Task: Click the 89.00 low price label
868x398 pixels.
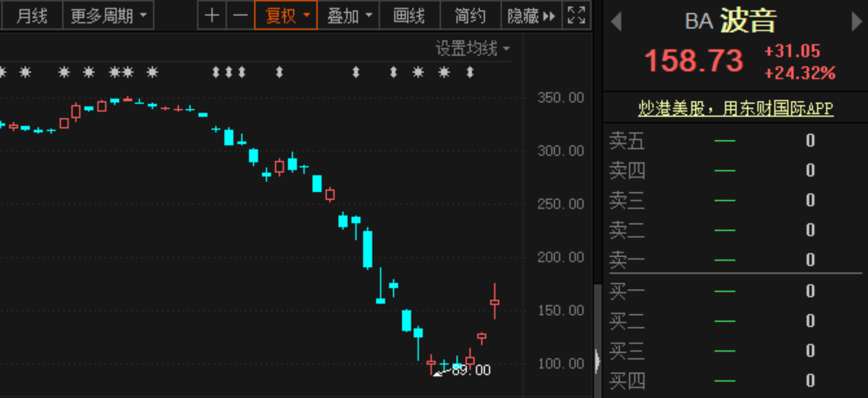Action: (471, 370)
